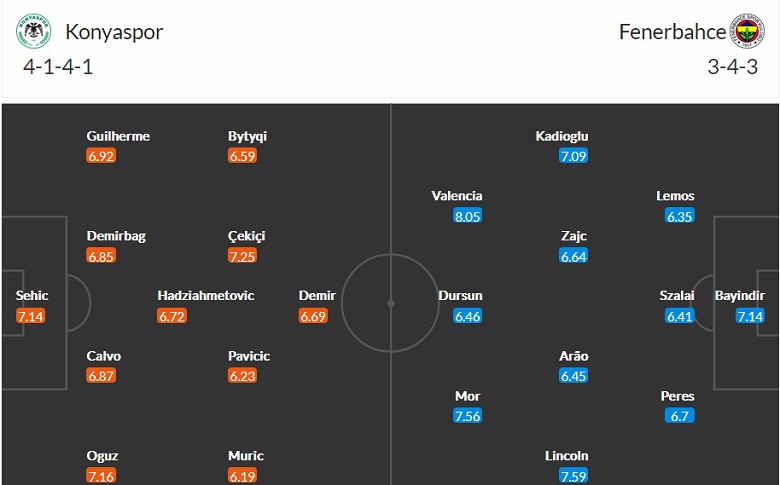Select goalkeeper Sehic's 7.14 rating badge
The image size is (780, 485).
(32, 316)
